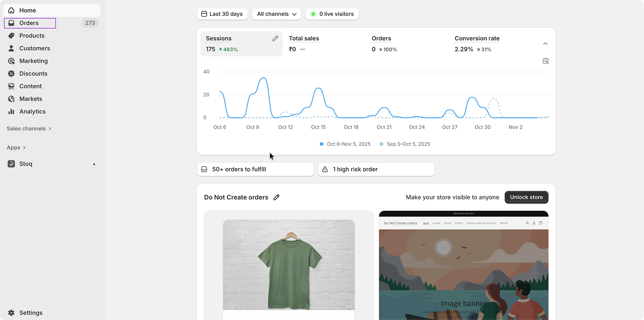The width and height of the screenshot is (644, 320).
Task: Open the 1 high risk order alert
Action: (376, 169)
